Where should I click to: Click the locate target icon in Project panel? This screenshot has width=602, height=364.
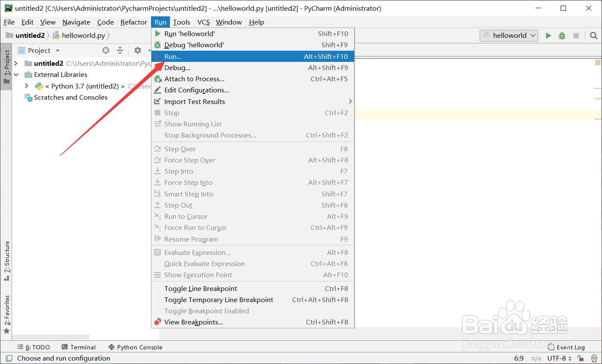tap(106, 50)
